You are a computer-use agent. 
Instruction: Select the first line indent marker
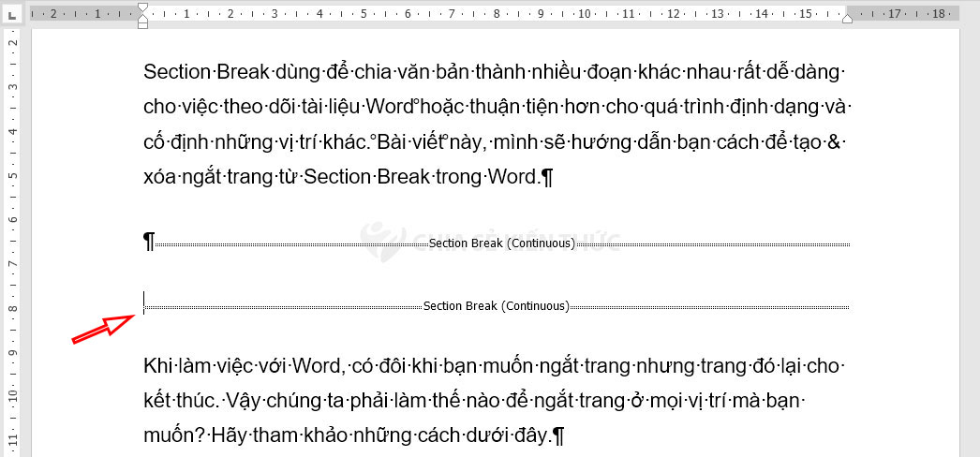click(142, 7)
